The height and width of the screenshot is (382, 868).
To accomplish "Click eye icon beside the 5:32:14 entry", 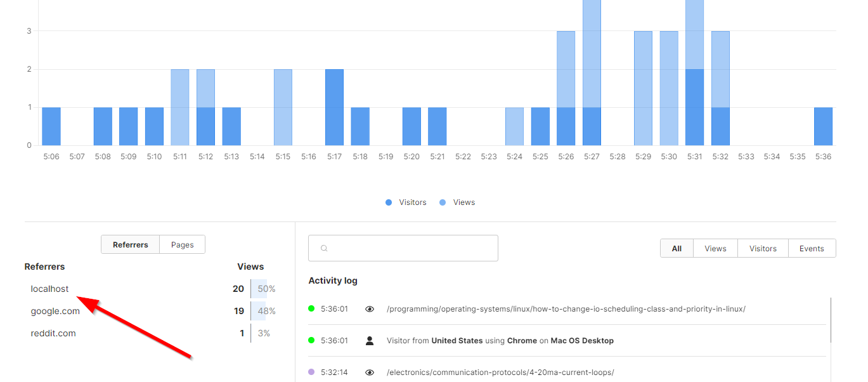I will (x=370, y=372).
